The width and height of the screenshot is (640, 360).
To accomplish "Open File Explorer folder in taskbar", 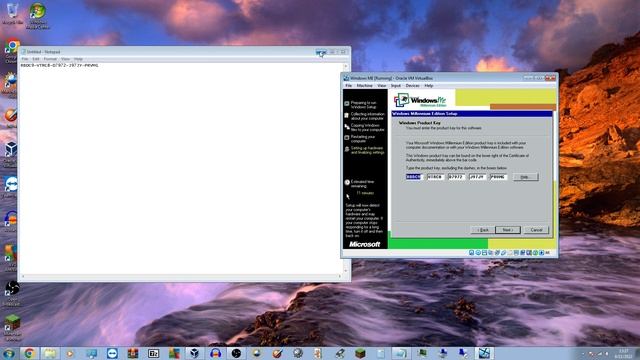I will coord(50,353).
